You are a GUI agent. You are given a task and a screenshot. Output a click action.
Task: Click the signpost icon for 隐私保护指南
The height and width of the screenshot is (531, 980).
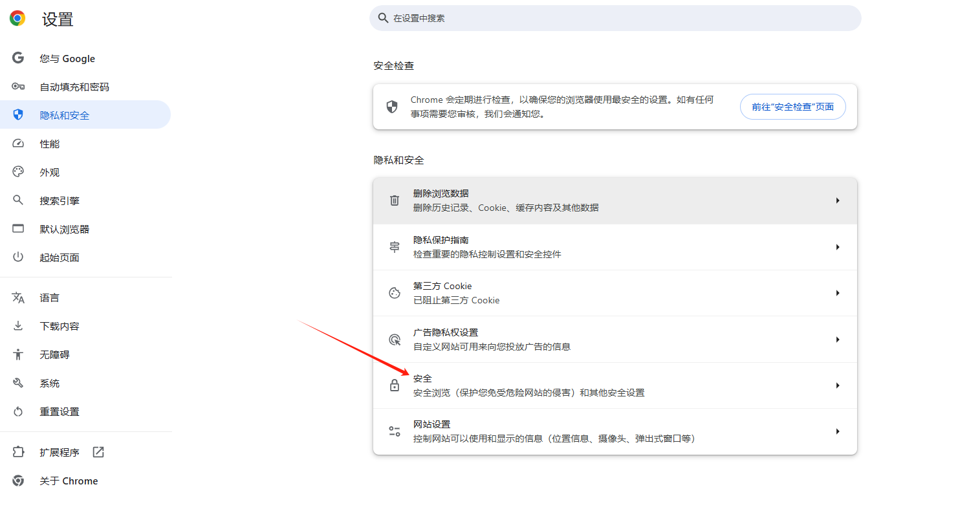coord(395,247)
